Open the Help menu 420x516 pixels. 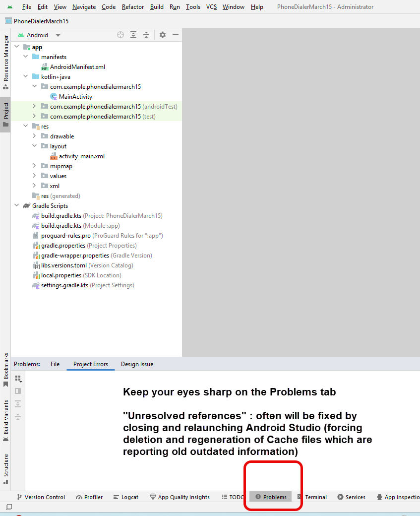(x=257, y=7)
